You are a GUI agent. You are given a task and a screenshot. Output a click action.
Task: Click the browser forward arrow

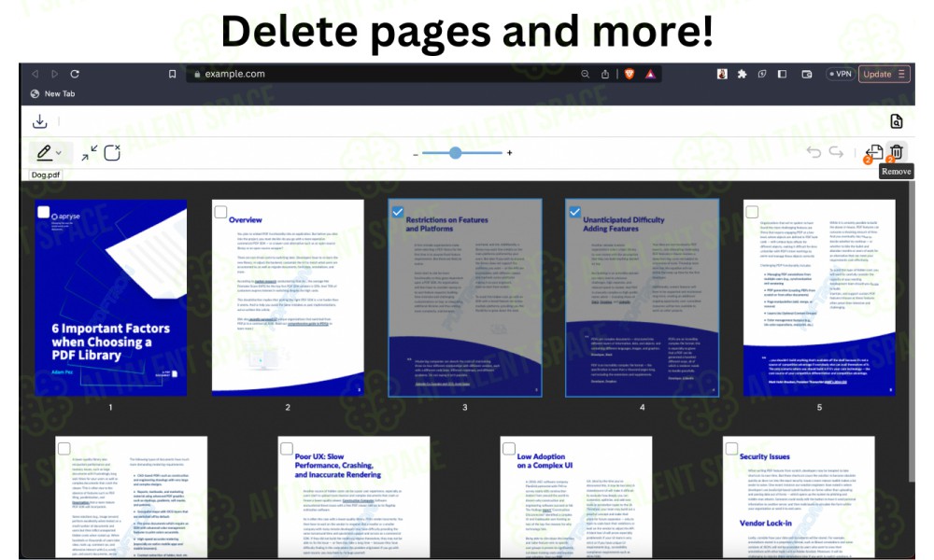coord(55,74)
